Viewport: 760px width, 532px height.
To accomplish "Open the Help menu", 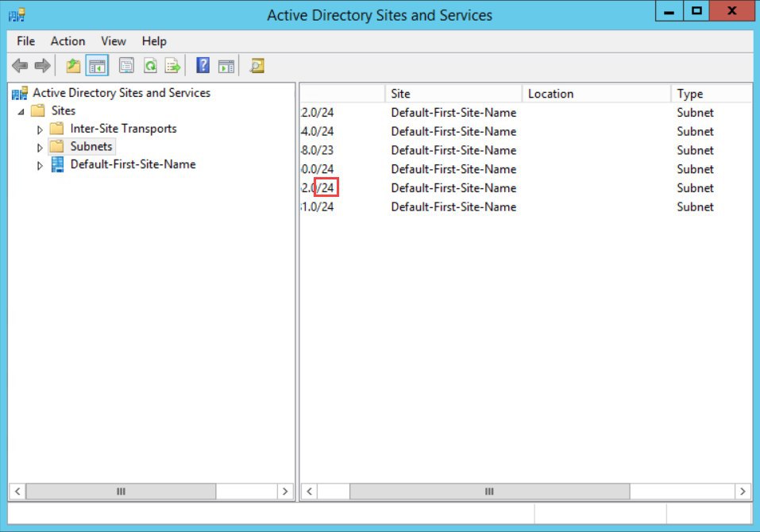I will point(154,41).
